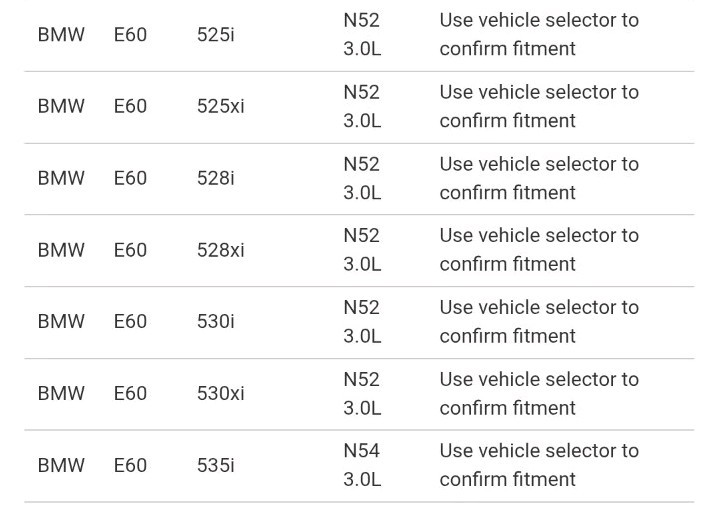Screen dimensions: 718x505
Task: Select the fitment note in the 535i row
Action: pyautogui.click(x=539, y=465)
